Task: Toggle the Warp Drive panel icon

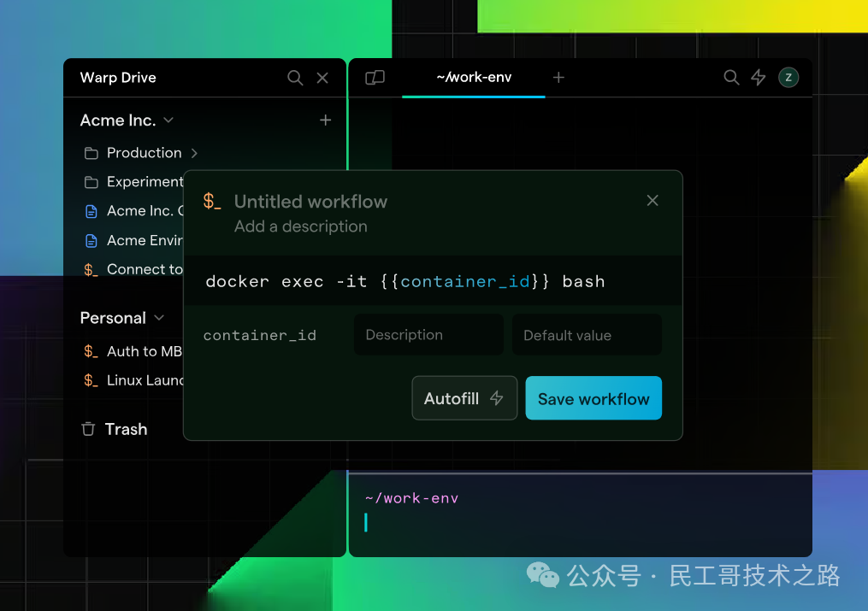Action: coord(375,78)
